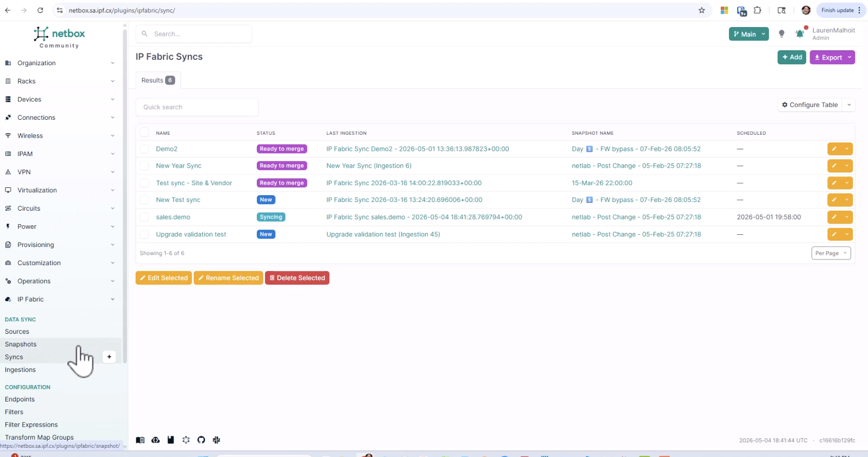Click the plus icon beside Syncs

[109, 357]
